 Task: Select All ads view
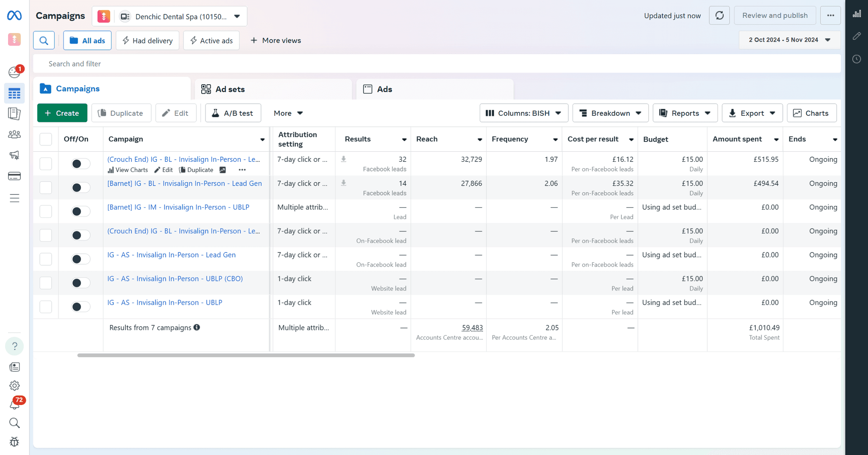point(87,41)
